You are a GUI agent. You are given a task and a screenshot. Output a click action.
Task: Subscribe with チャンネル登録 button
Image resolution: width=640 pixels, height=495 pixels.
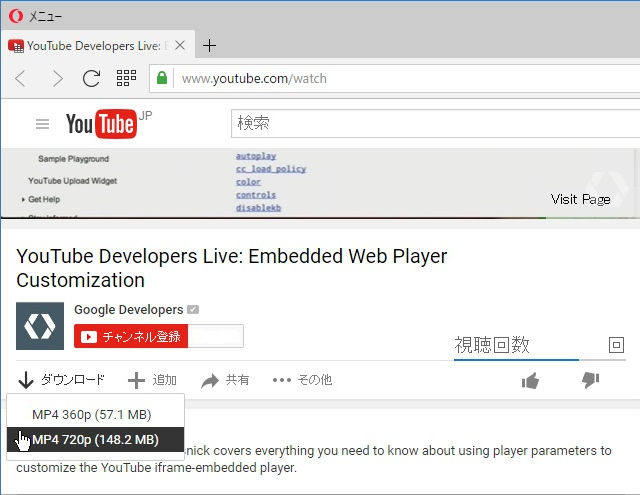[x=131, y=336]
